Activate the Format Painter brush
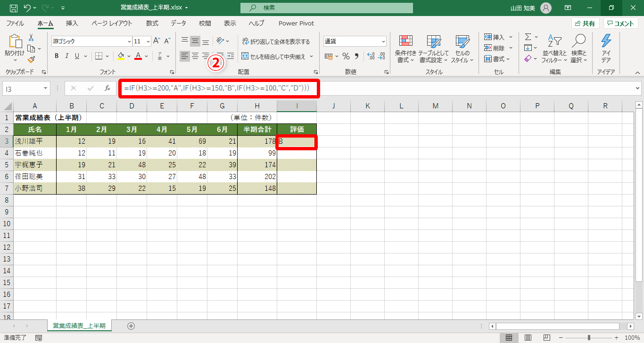Image resolution: width=644 pixels, height=343 pixels. click(31, 59)
